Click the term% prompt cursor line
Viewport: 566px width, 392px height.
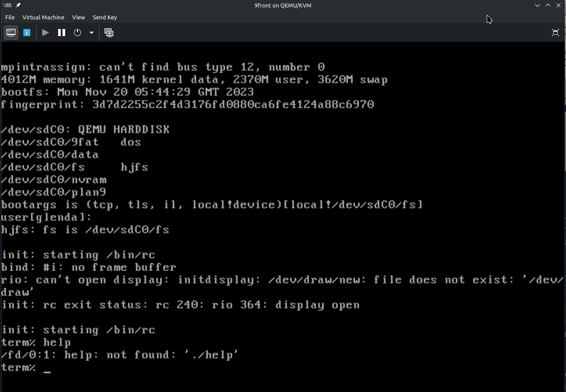[26, 367]
